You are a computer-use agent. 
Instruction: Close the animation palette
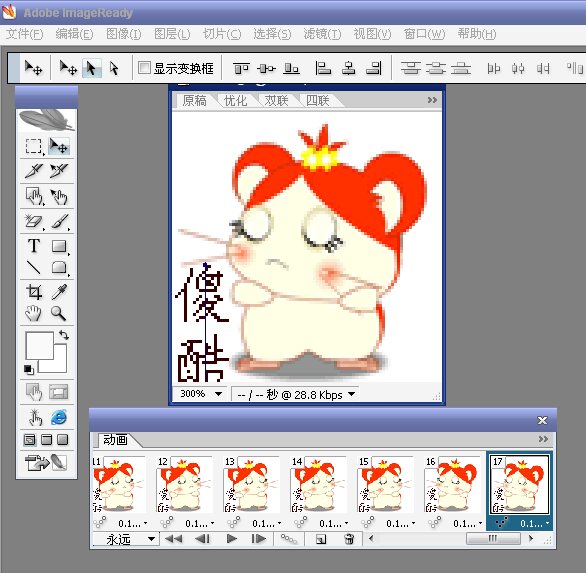tap(542, 420)
